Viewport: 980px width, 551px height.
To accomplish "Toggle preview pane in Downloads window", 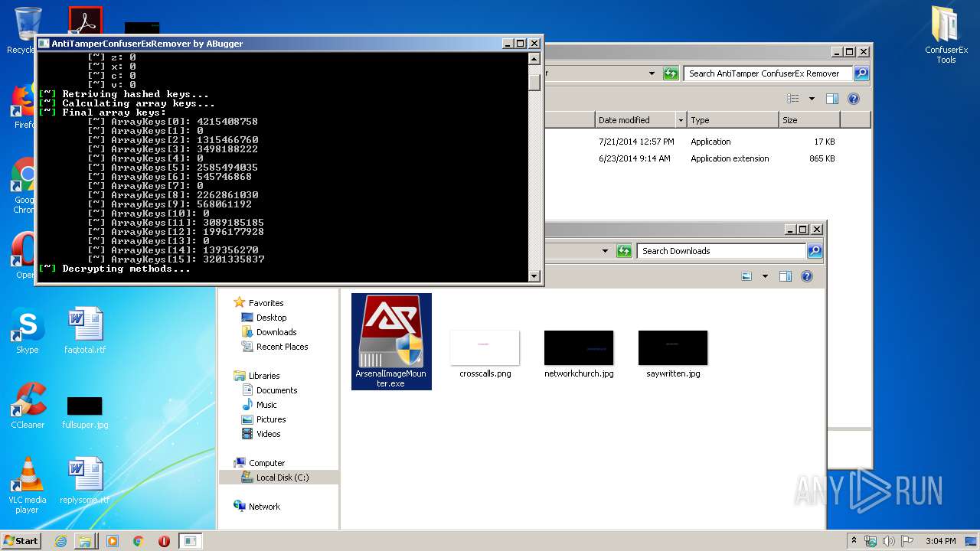I will click(x=785, y=276).
